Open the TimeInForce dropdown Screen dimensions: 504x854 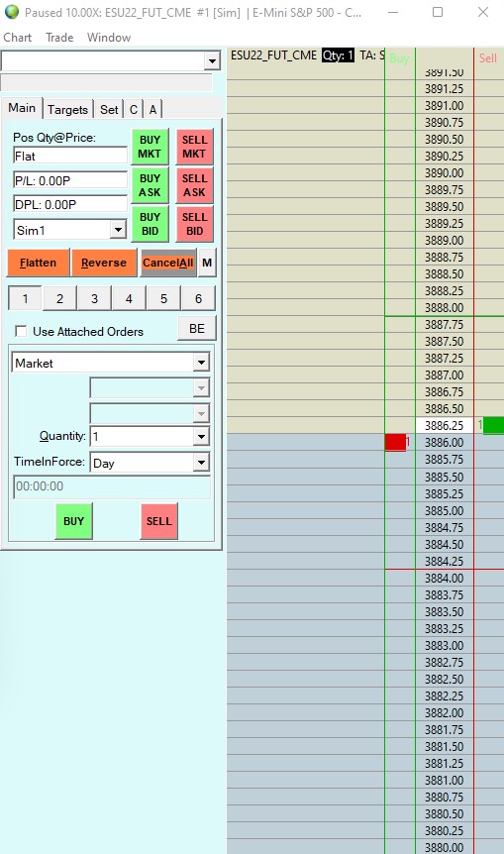point(201,463)
